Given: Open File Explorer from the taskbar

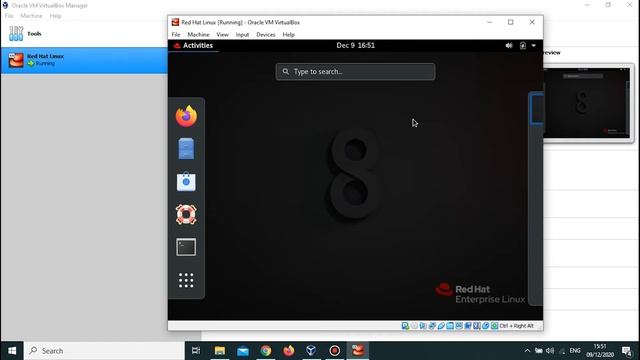Looking at the screenshot, I should (220, 351).
